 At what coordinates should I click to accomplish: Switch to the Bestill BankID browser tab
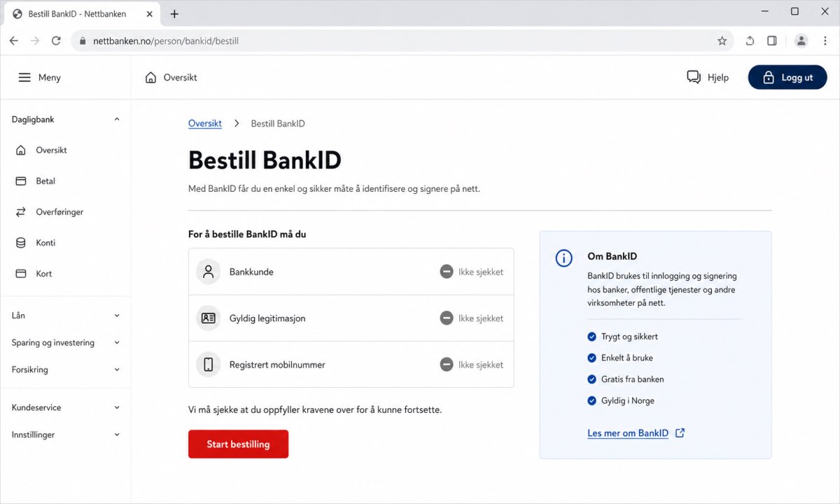[x=83, y=14]
